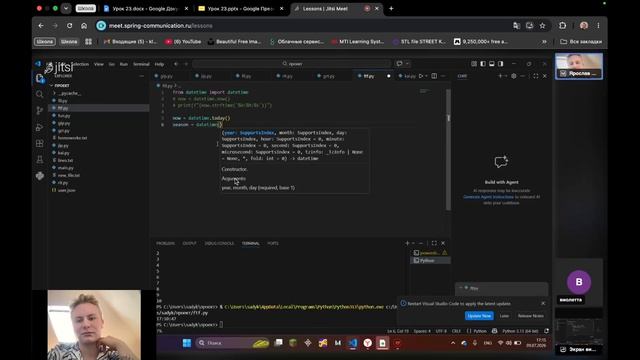640x360 pixels.
Task: Toggle the primary side bar layout
Action: 483,64
